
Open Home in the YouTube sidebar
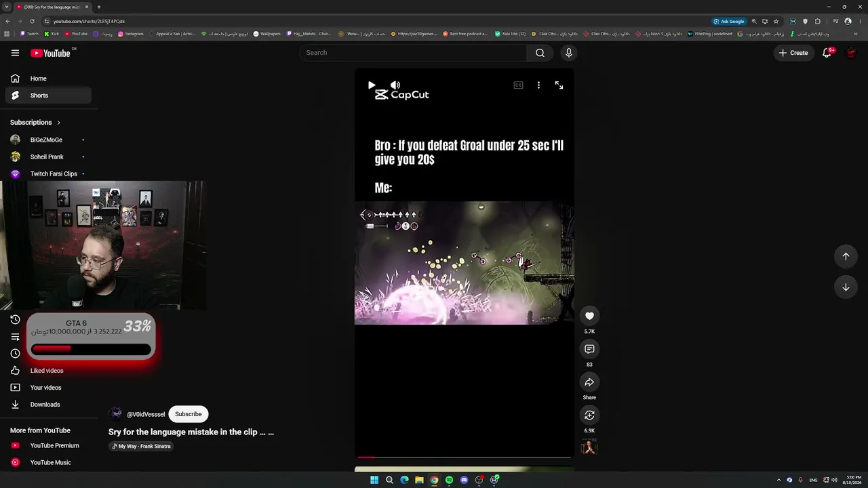(48, 79)
